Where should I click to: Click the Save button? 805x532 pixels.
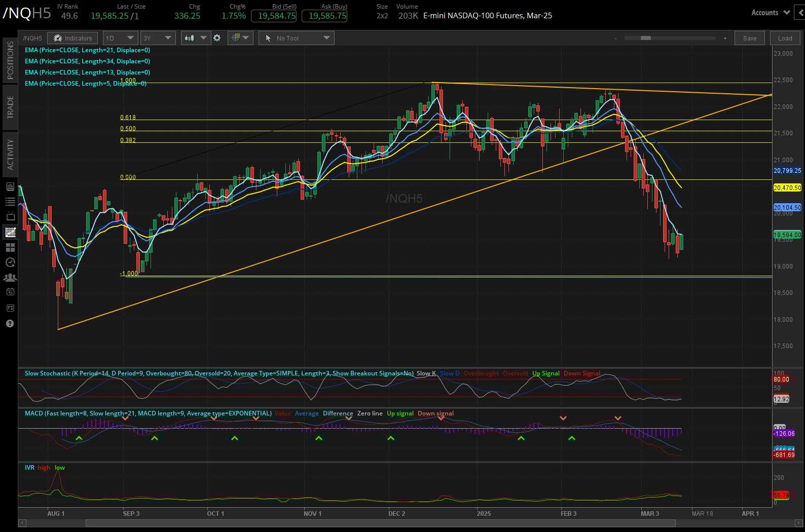pos(750,38)
